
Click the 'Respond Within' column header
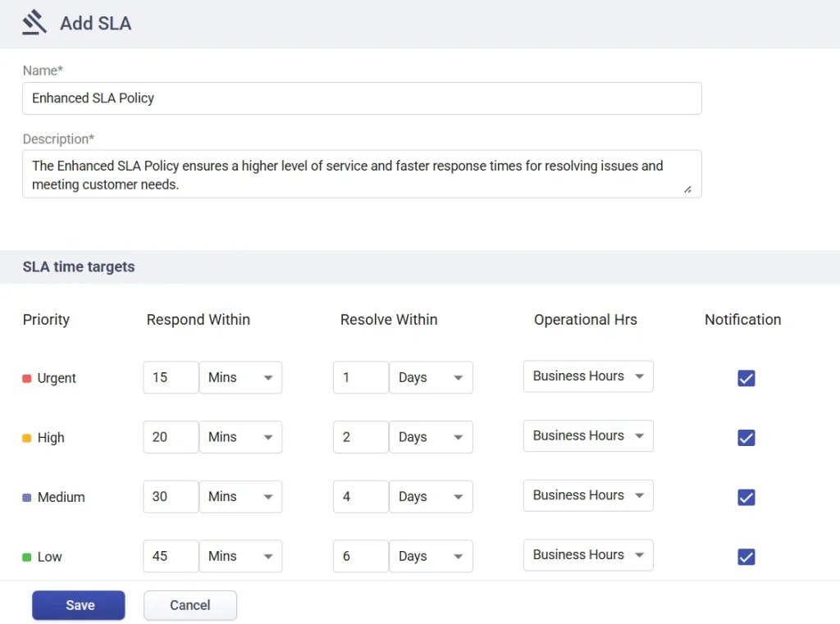(199, 320)
